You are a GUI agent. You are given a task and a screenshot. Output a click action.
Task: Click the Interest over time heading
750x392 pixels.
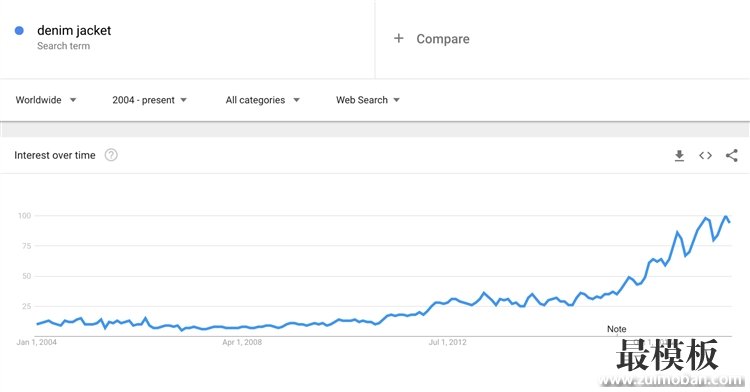(x=55, y=155)
